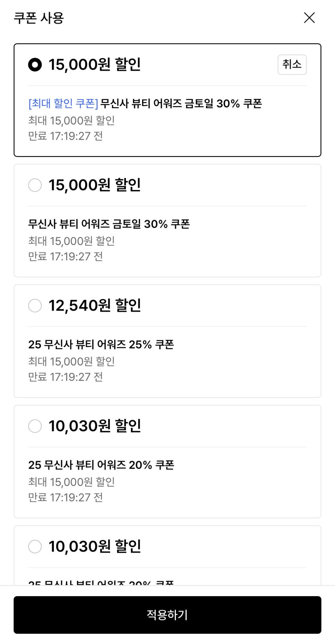Tap the black 적용하기 button
The height and width of the screenshot is (644, 335).
click(167, 615)
